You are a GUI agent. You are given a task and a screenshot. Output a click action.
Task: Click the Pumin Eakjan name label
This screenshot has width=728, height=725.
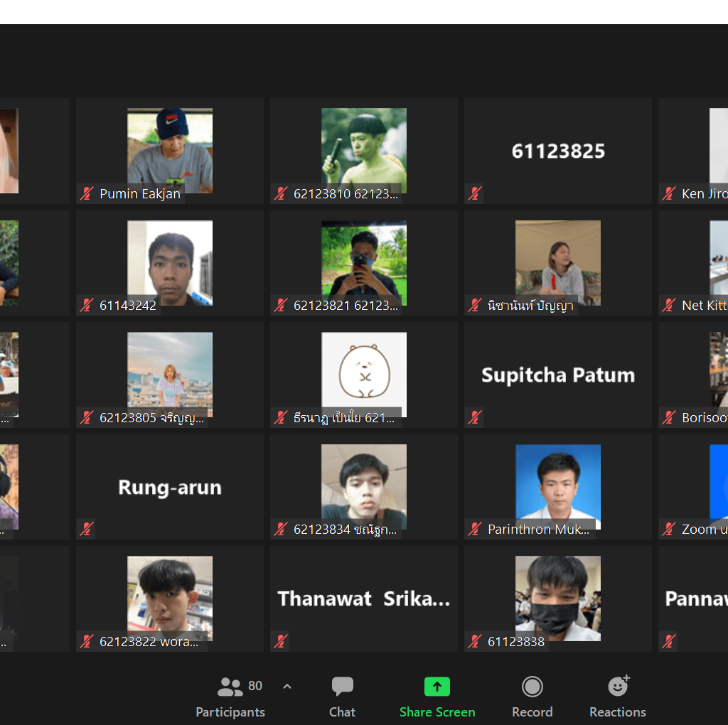click(140, 193)
